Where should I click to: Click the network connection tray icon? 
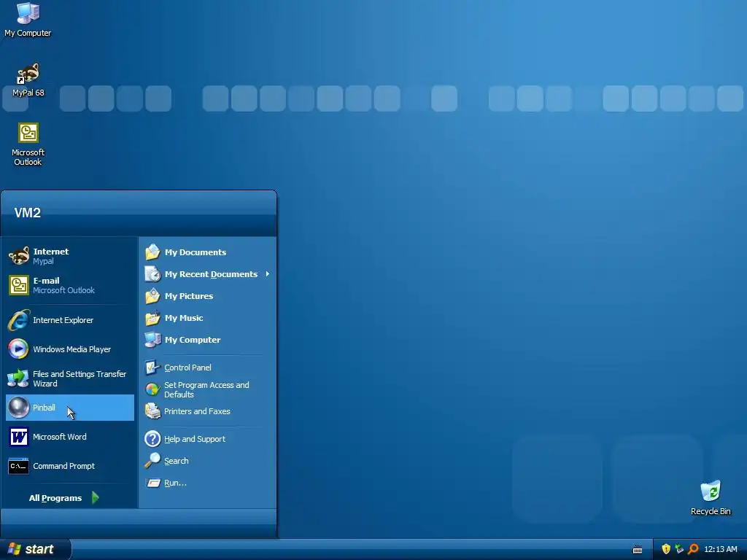pyautogui.click(x=679, y=549)
